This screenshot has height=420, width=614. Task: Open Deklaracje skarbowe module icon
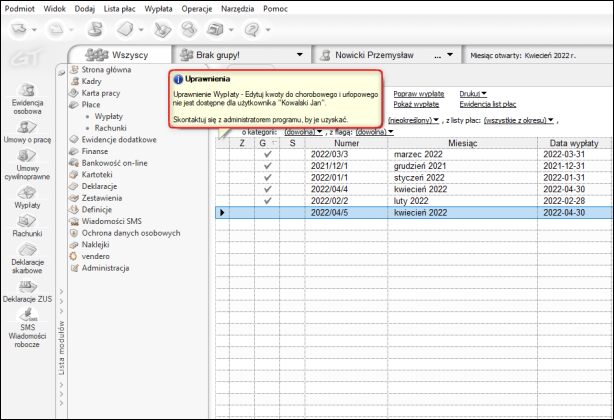pos(27,258)
